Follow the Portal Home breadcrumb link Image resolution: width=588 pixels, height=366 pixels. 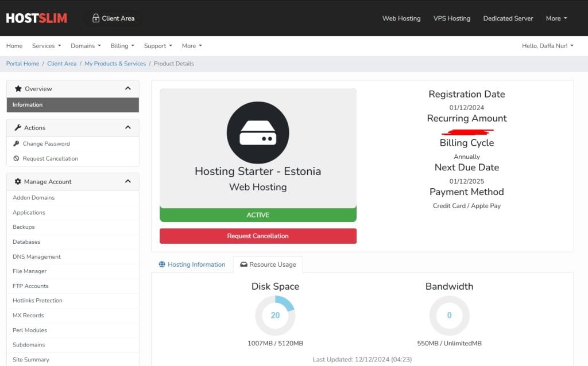22,64
